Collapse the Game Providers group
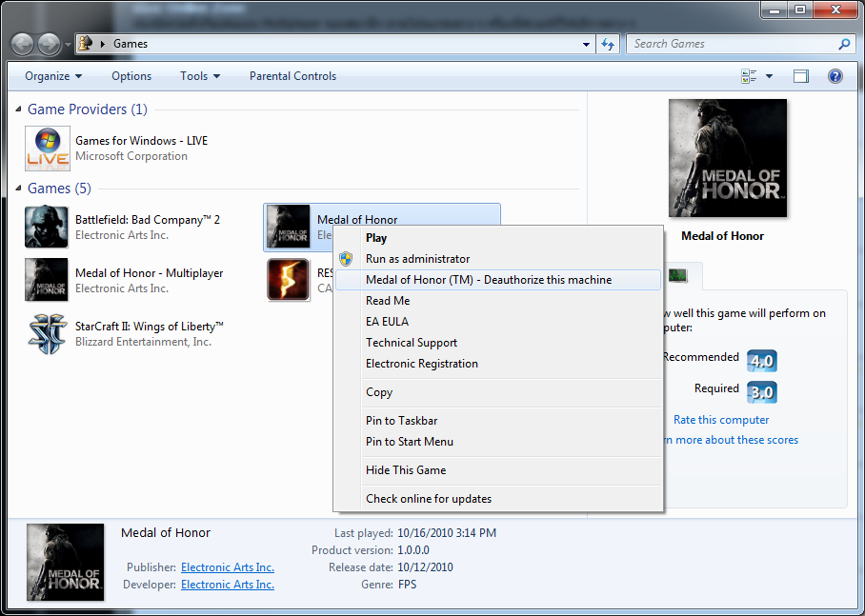This screenshot has height=616, width=865. pyautogui.click(x=20, y=109)
